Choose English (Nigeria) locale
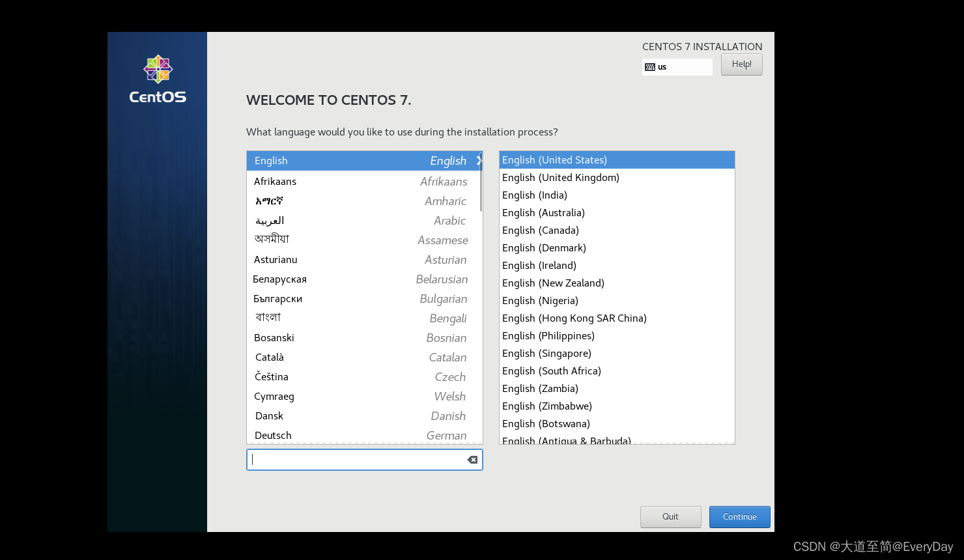 pos(617,301)
